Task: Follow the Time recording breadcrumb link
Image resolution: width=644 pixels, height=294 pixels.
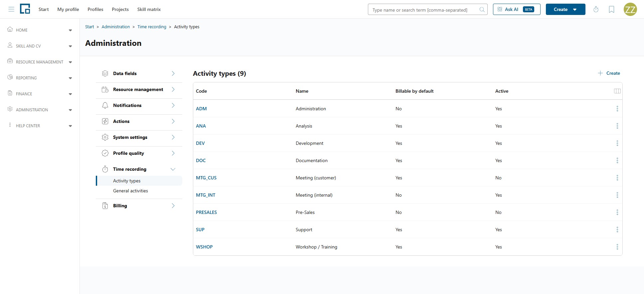Action: click(152, 27)
